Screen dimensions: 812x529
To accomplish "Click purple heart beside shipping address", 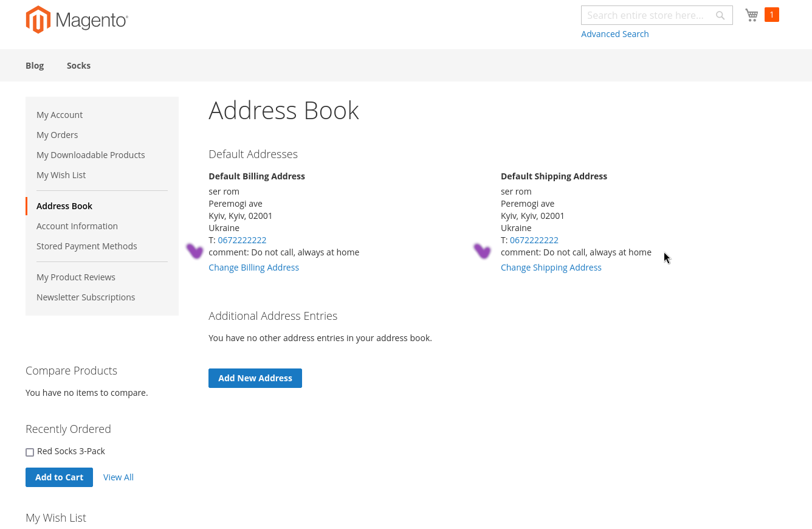I will (x=482, y=251).
